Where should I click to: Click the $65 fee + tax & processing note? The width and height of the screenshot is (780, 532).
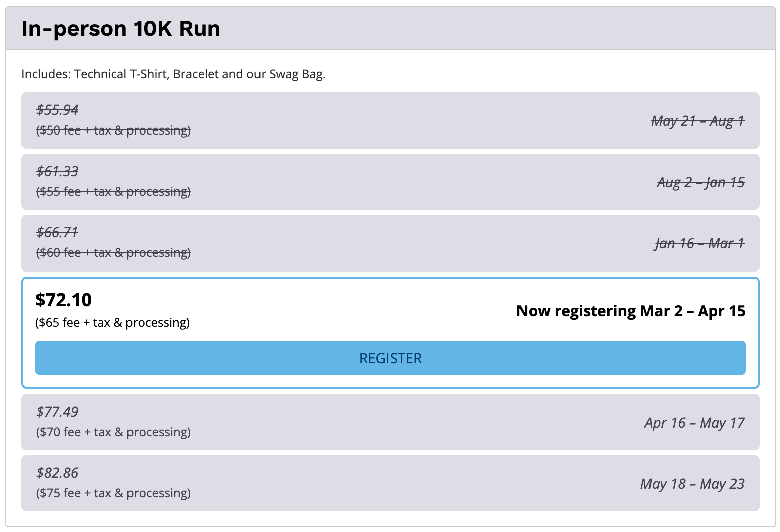click(x=112, y=323)
